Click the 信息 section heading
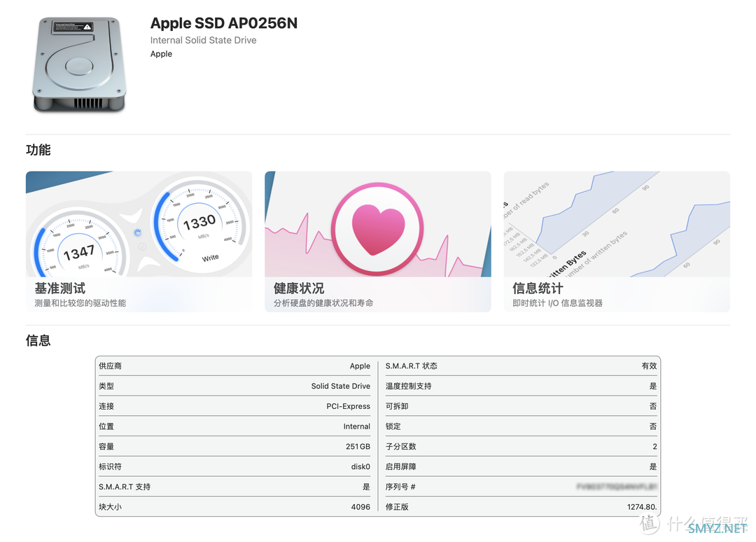Screen dimensions: 756x542 [x=38, y=340]
